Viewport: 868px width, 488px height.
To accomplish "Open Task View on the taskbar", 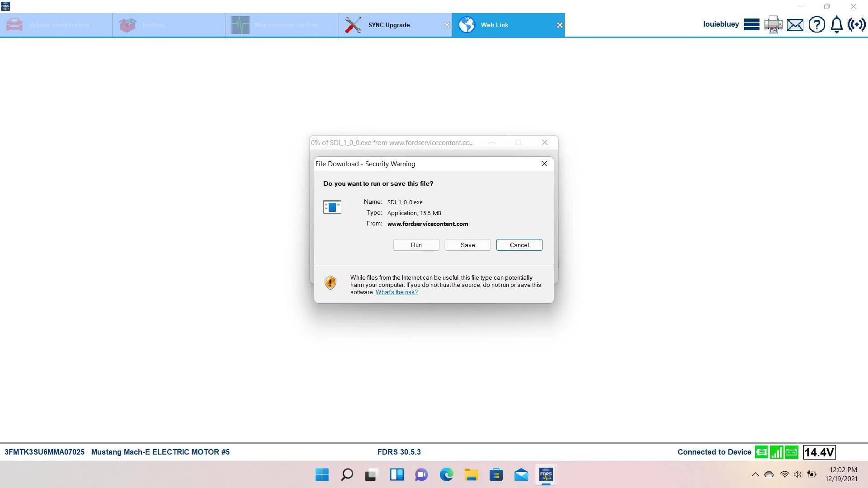I will (372, 475).
